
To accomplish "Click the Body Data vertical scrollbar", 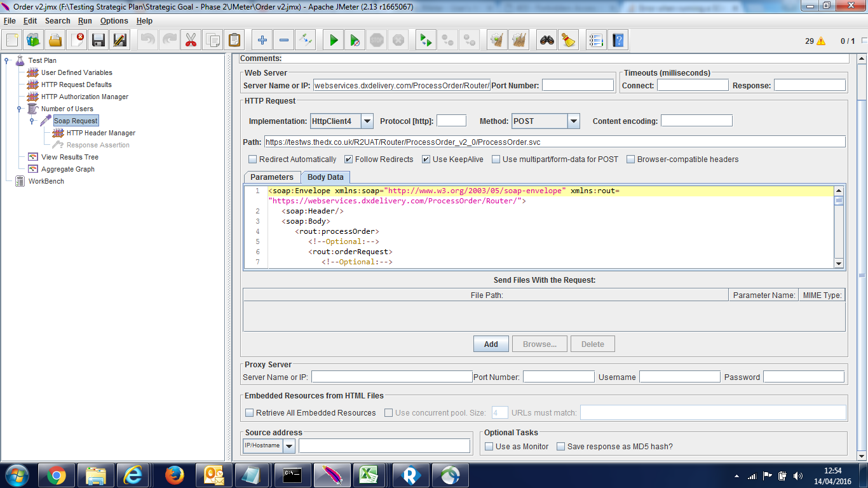I will click(x=839, y=227).
